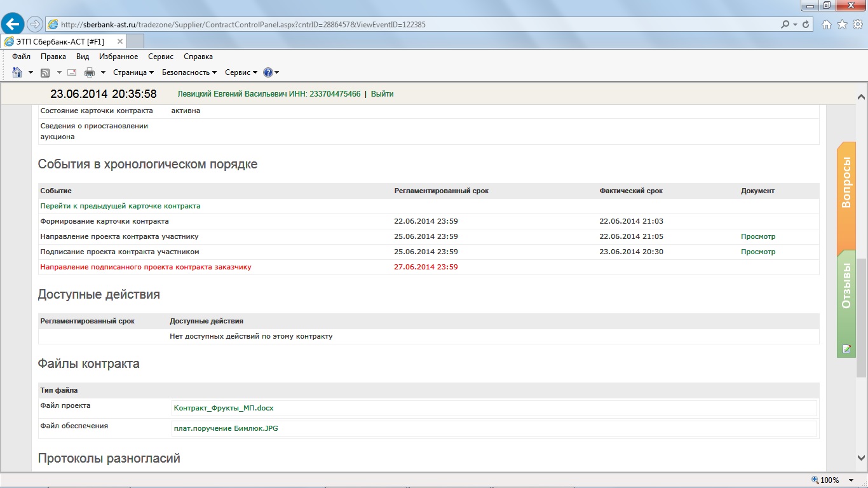Open плат.поручение Бимлюк.JPG file link
The height and width of the screenshot is (488, 868).
point(226,428)
